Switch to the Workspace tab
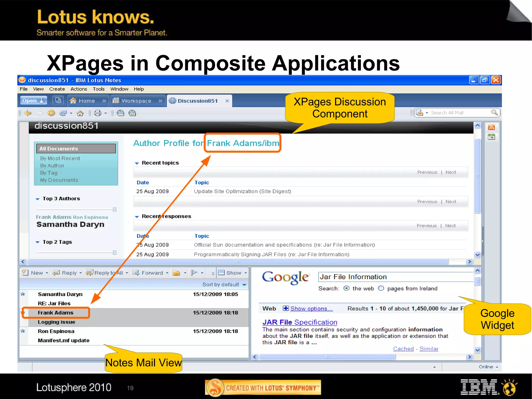 (x=136, y=101)
